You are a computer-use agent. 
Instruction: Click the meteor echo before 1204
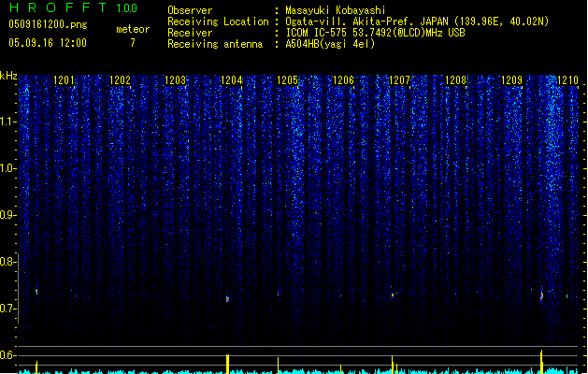(x=227, y=298)
